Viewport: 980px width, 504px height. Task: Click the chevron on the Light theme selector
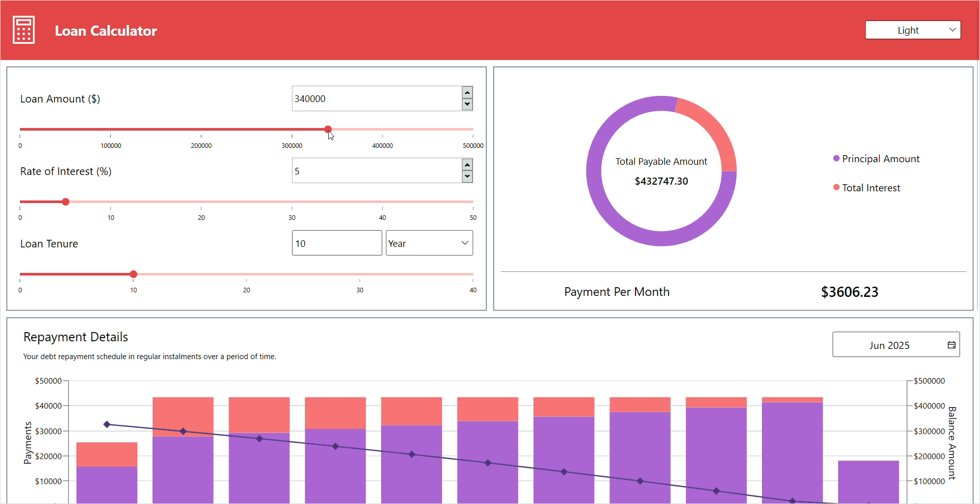pyautogui.click(x=951, y=30)
